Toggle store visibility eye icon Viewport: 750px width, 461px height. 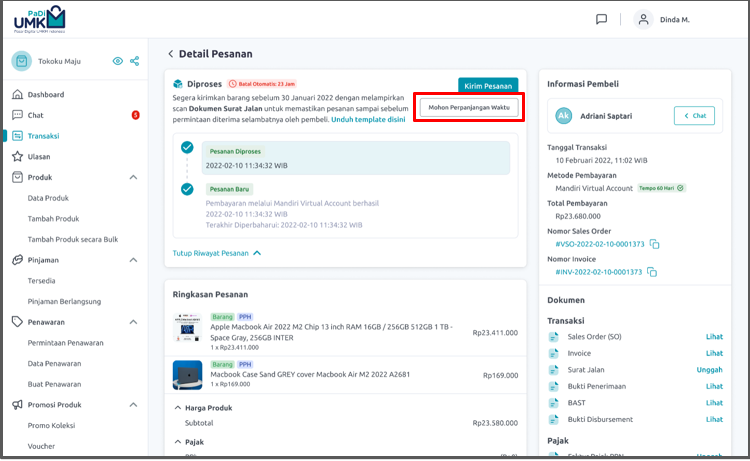118,61
